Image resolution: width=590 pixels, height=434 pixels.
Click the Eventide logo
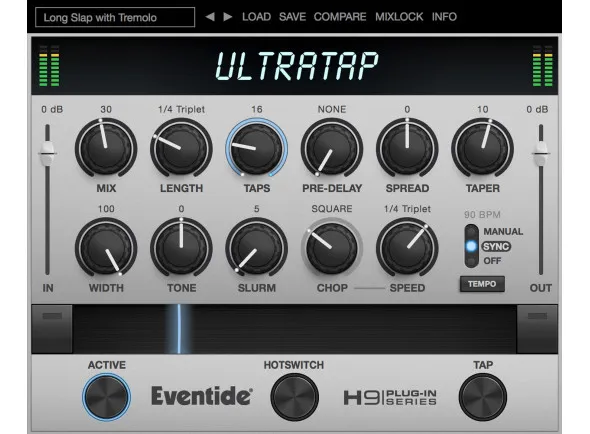pyautogui.click(x=202, y=396)
